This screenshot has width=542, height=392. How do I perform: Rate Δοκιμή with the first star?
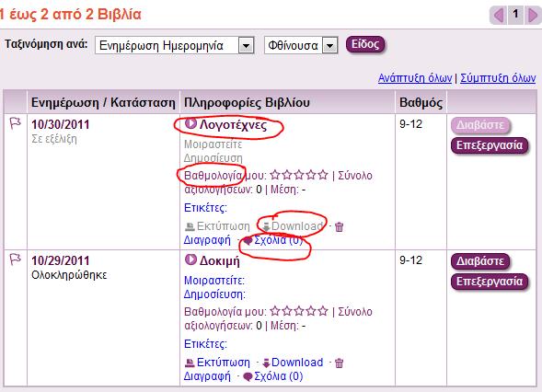[275, 311]
